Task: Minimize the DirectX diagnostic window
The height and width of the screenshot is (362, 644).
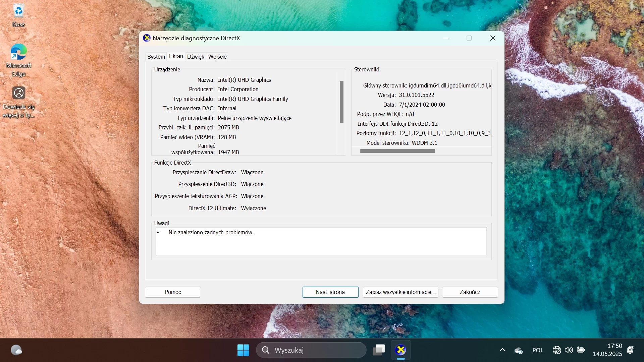Action: coord(446,38)
